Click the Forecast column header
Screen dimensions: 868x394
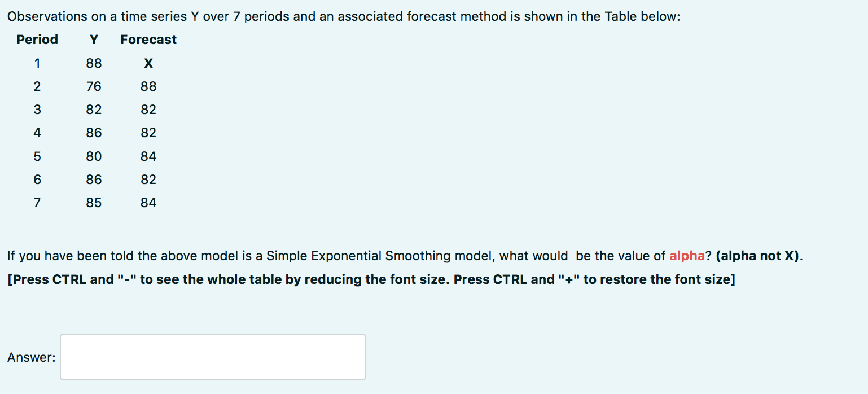tap(148, 40)
